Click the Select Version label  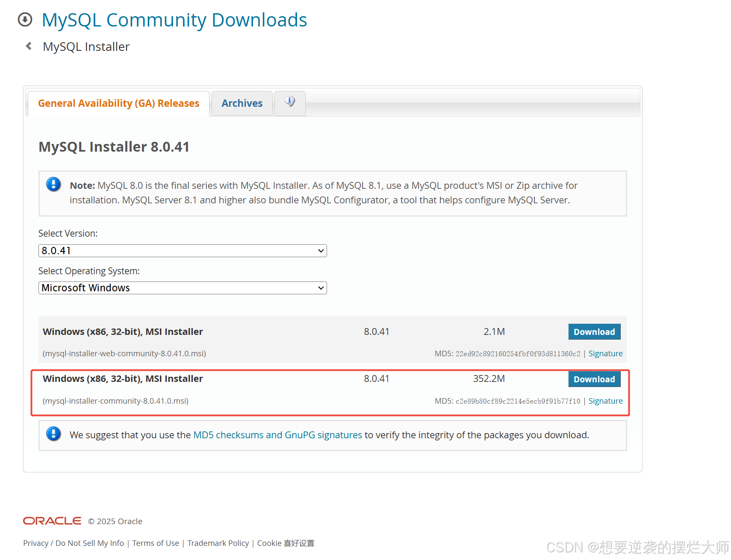pyautogui.click(x=68, y=234)
